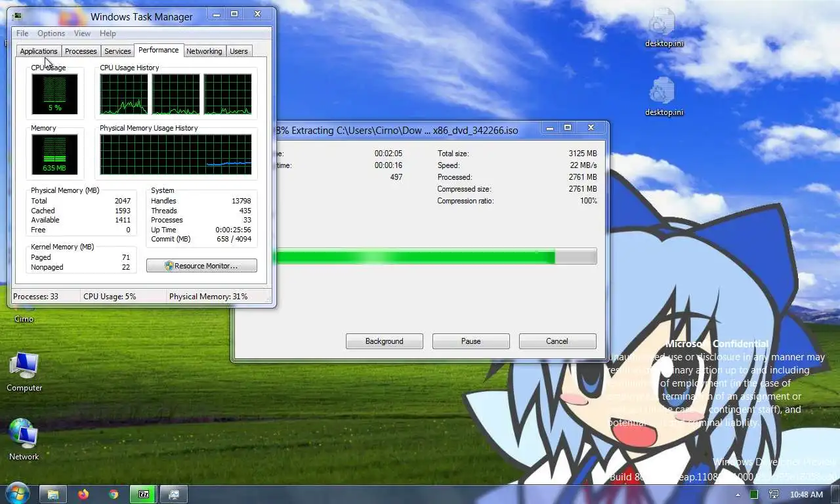Viewport: 840px width, 504px height.
Task: Show hidden tray icons arrow
Action: tap(738, 495)
